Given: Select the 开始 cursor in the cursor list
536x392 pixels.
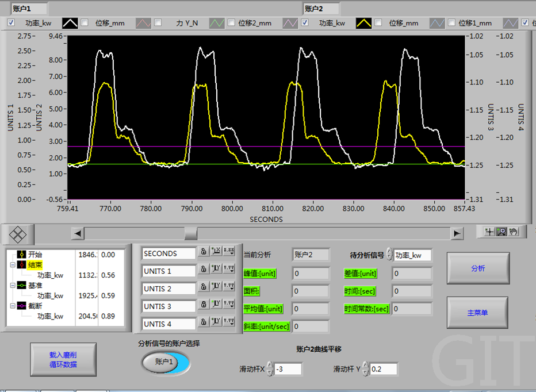Looking at the screenshot, I should (x=35, y=255).
